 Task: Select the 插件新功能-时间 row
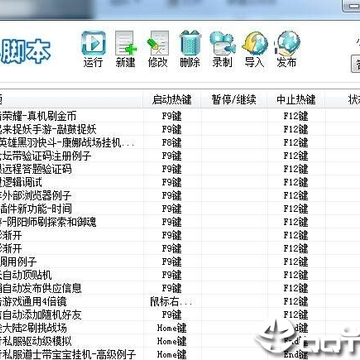point(180,209)
